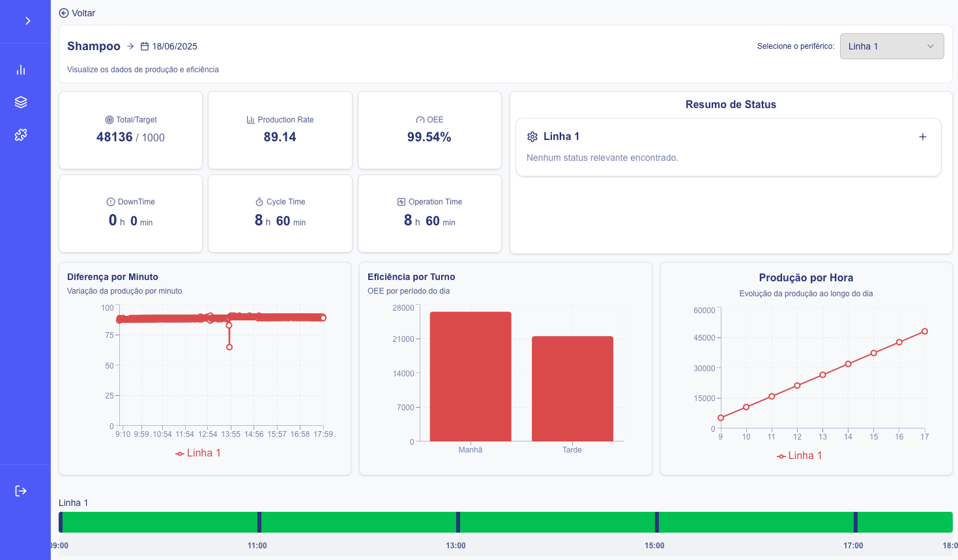Image resolution: width=958 pixels, height=560 pixels.
Task: Click the OEE gauge icon
Action: (x=420, y=120)
